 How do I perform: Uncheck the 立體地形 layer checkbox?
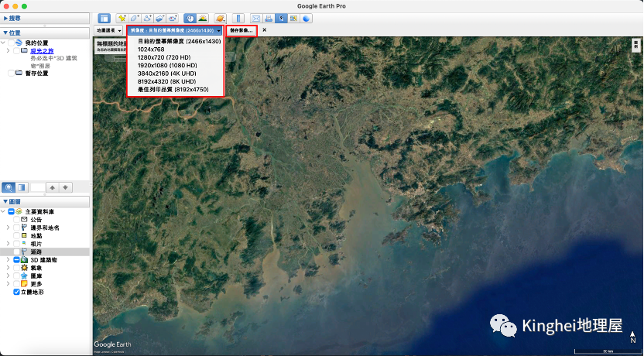click(x=17, y=293)
